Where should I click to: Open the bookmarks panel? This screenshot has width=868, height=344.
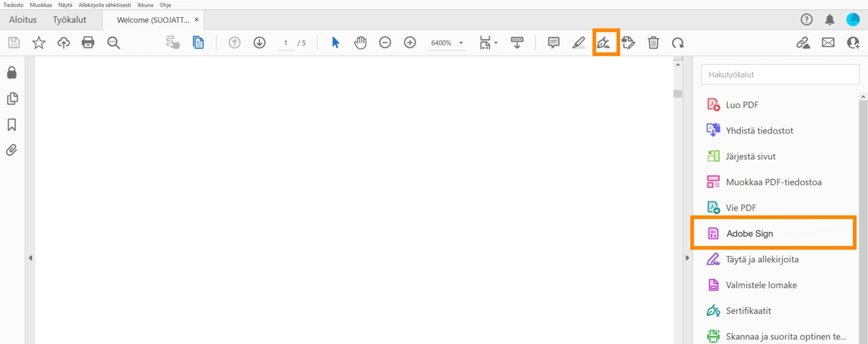(12, 125)
